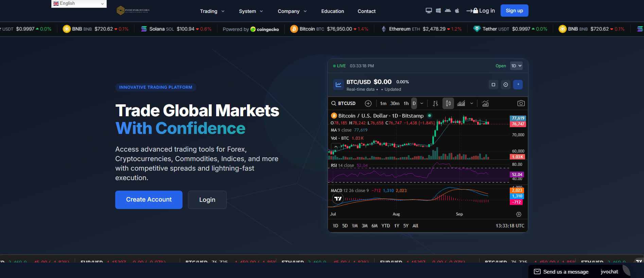Screen dimensions: 644x278
Task: Set the chart range to 1M
Action: click(x=355, y=226)
